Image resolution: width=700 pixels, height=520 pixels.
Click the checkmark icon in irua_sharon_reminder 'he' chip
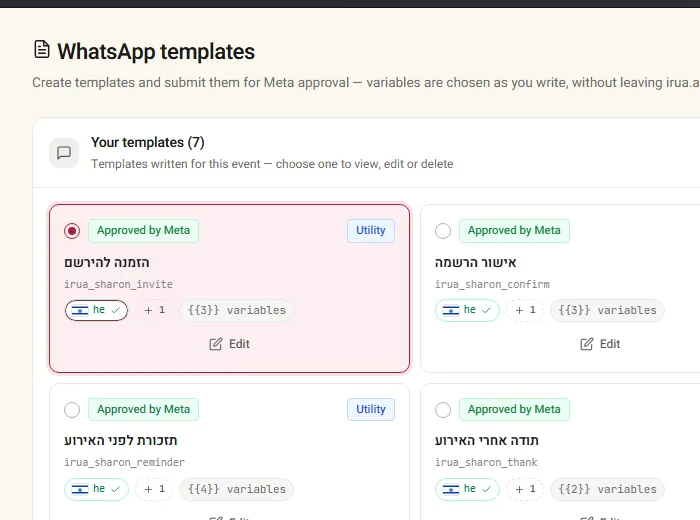click(116, 489)
